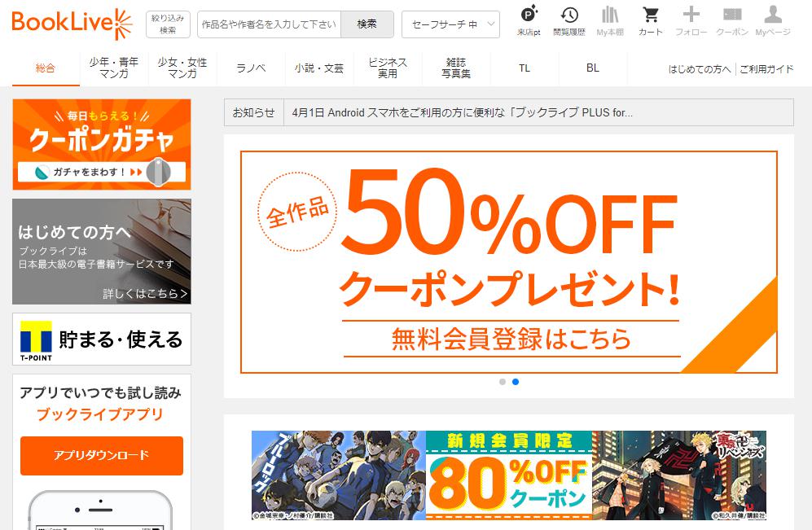Click the BookLive logo
The height and width of the screenshot is (530, 812).
click(x=72, y=24)
